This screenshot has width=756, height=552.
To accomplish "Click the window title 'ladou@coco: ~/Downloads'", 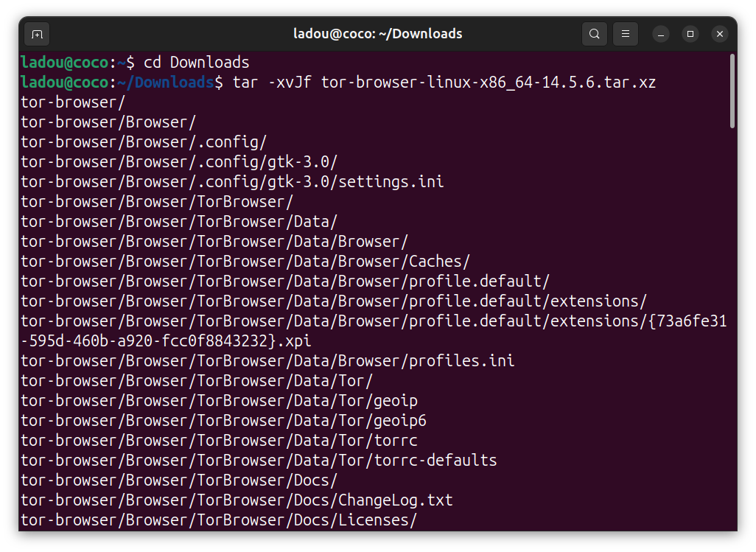I will tap(377, 34).
